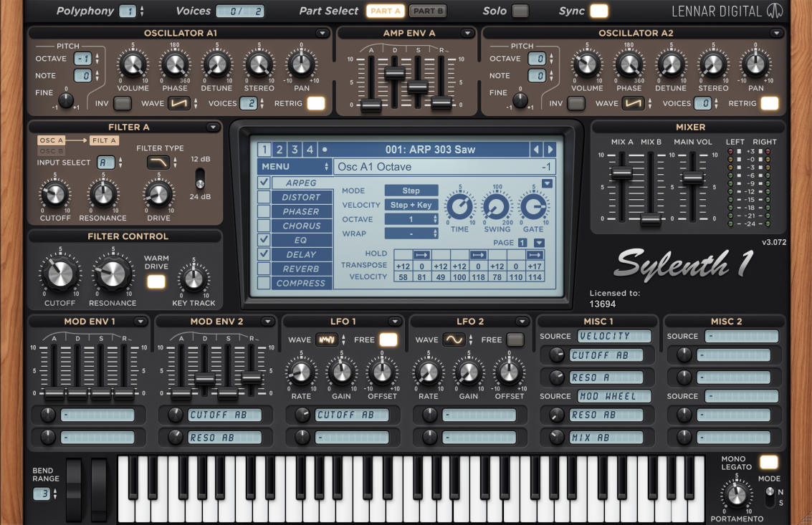Open the Misc 1 Velocity source dropdown

tap(614, 337)
